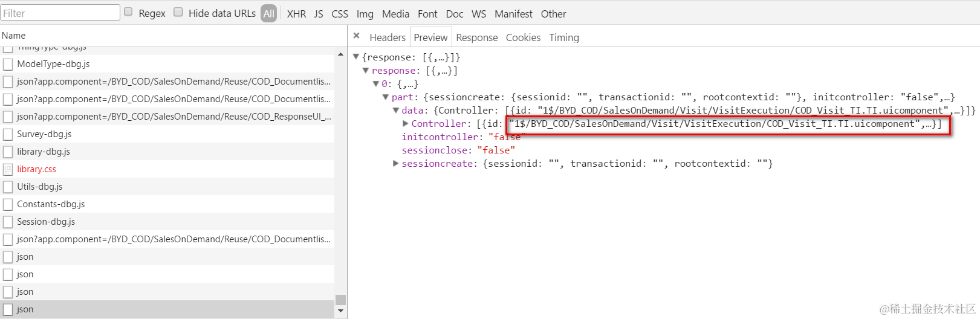980x319 pixels.
Task: Click the initcontroller property line
Action: tap(461, 137)
